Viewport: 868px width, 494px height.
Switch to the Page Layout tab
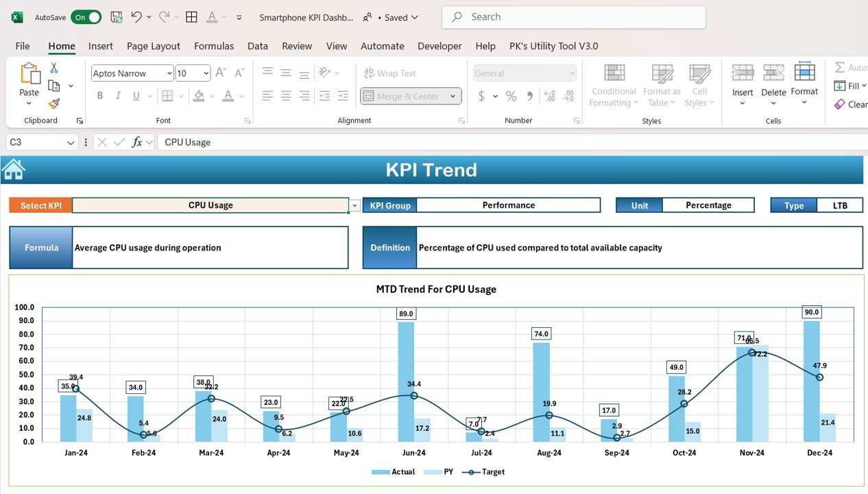tap(154, 46)
